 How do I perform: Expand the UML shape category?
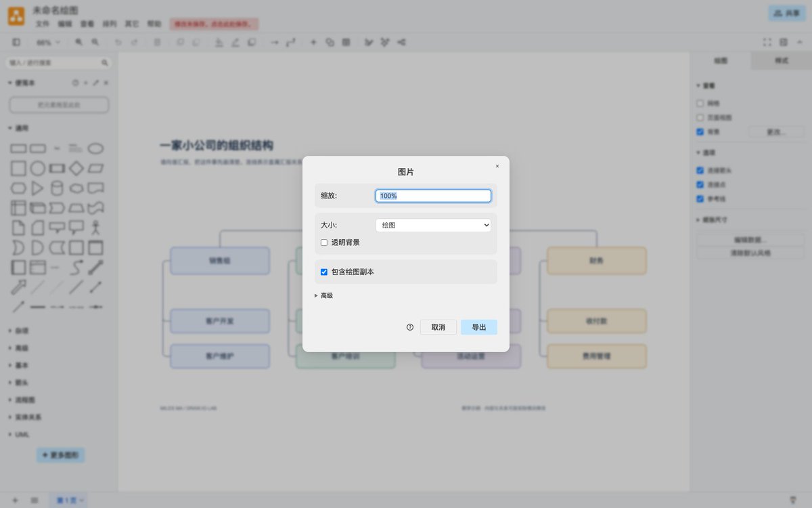[18, 434]
